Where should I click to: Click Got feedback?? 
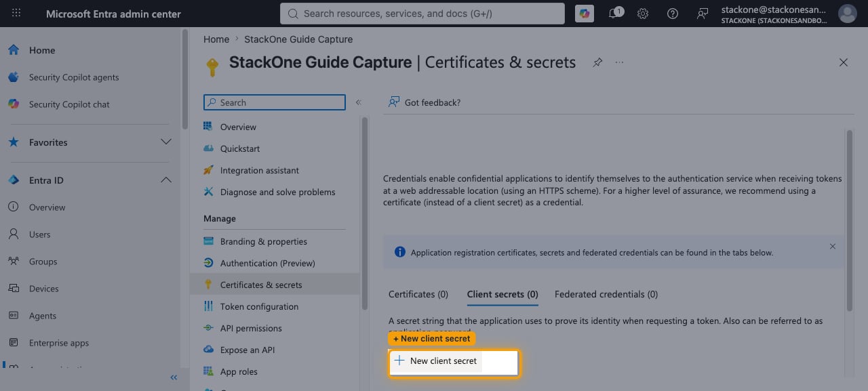[425, 102]
